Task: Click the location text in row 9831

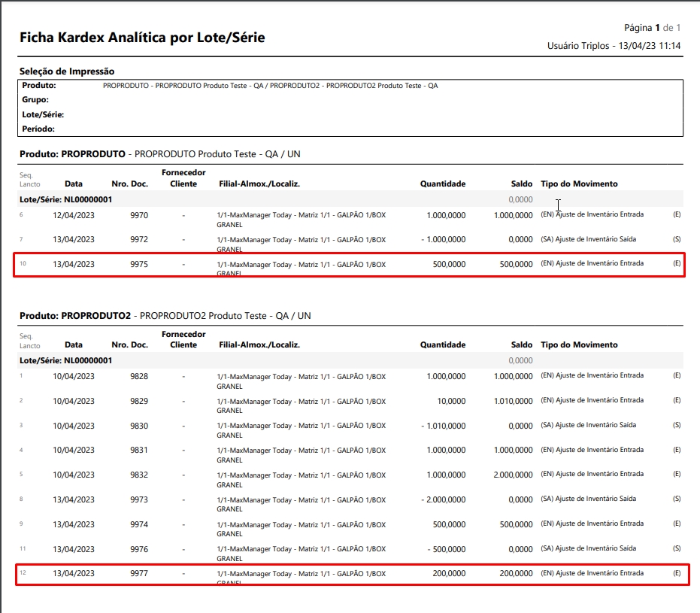Action: [x=302, y=455]
